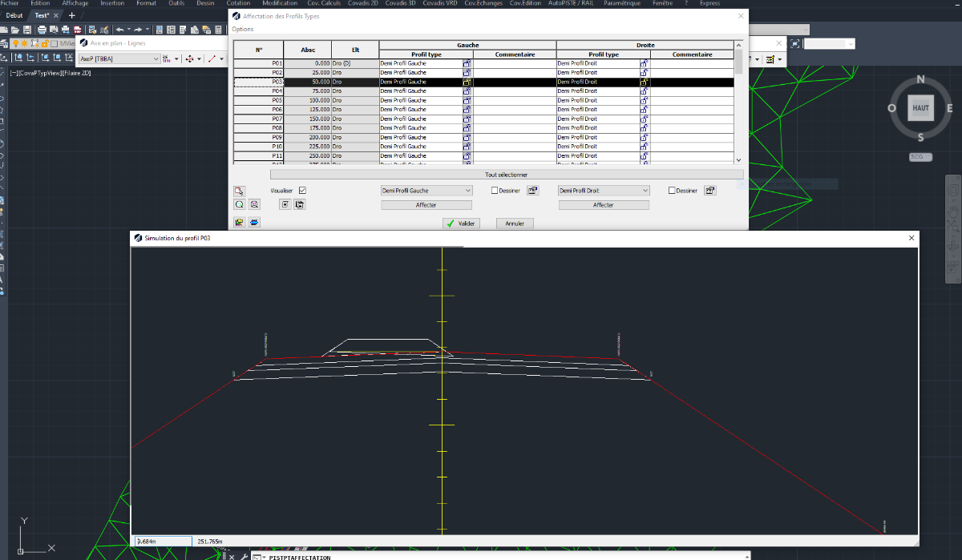This screenshot has width=962, height=560.
Task: Open Demi Profil Droit dropdown
Action: pyautogui.click(x=604, y=191)
